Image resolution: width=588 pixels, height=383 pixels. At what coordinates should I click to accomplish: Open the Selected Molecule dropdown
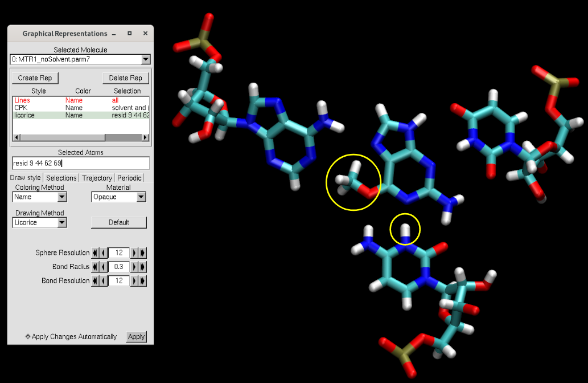coord(146,59)
